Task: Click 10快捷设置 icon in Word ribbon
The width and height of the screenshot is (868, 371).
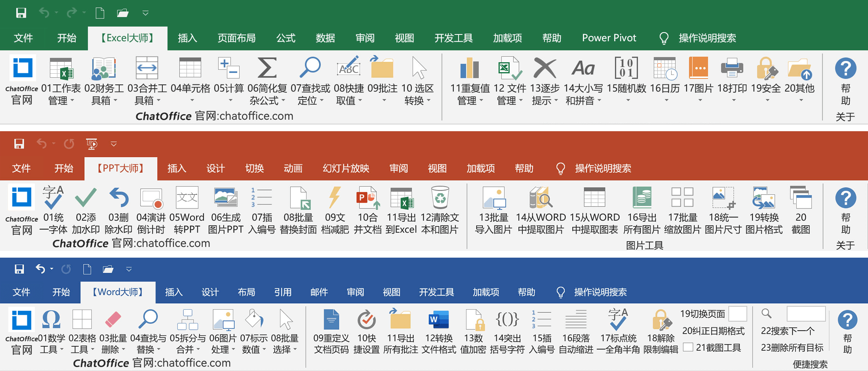Action: 367,320
